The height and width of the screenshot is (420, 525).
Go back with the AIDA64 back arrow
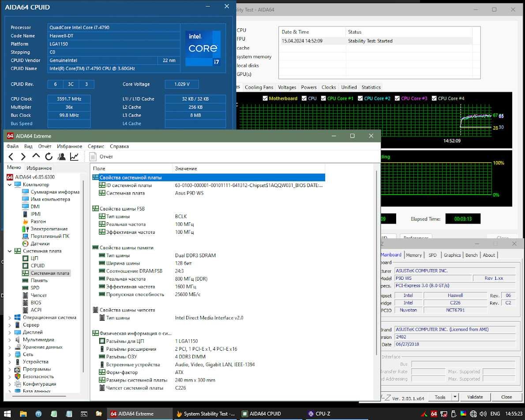tap(11, 157)
